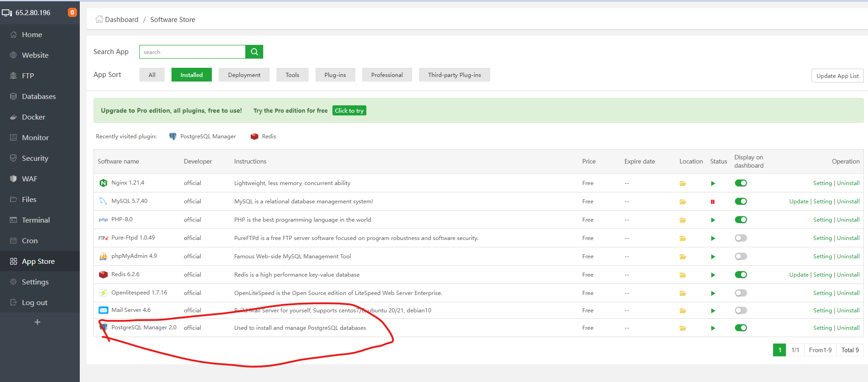The width and height of the screenshot is (868, 382).
Task: Click page 1 pagination button
Action: [780, 350]
